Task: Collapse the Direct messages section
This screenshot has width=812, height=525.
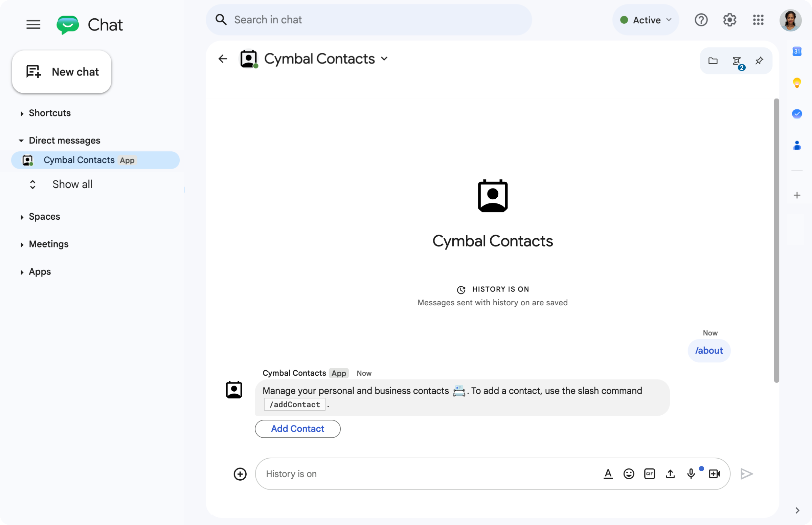Action: click(21, 140)
